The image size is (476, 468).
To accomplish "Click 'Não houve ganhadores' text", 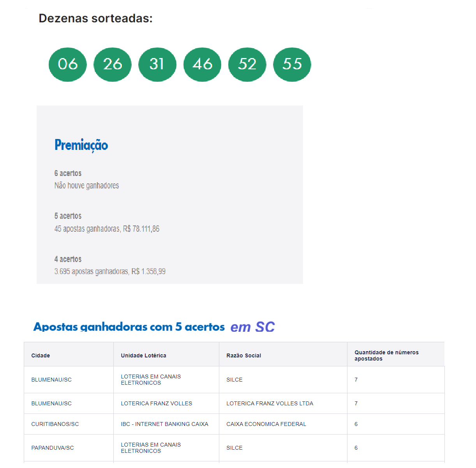I will click(86, 186).
